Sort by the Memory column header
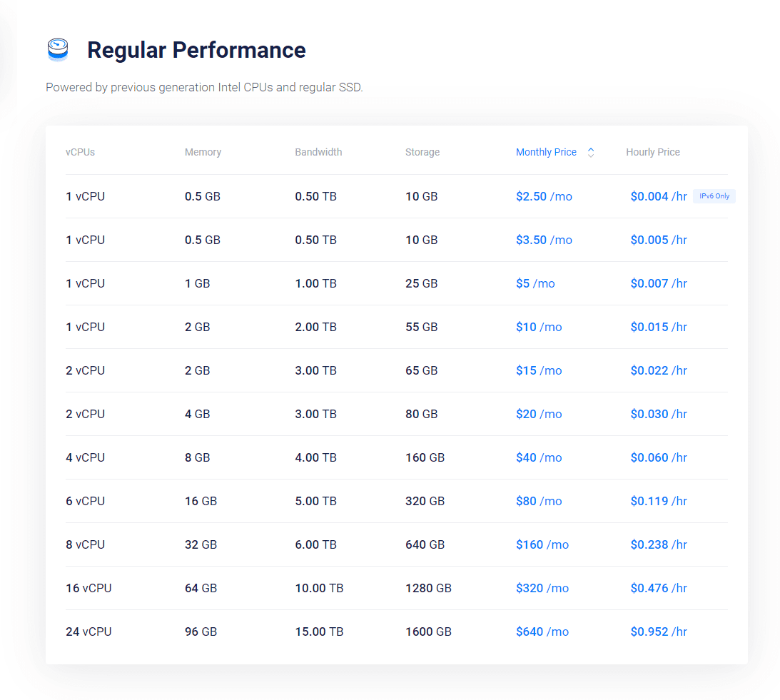Image resolution: width=780 pixels, height=700 pixels. pyautogui.click(x=203, y=152)
